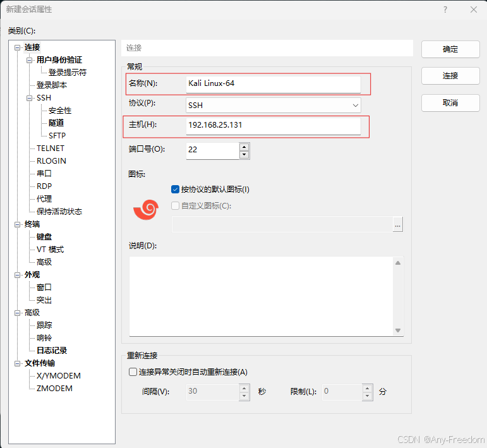Select 登录脚本 in the tree
487x448 pixels.
52,85
